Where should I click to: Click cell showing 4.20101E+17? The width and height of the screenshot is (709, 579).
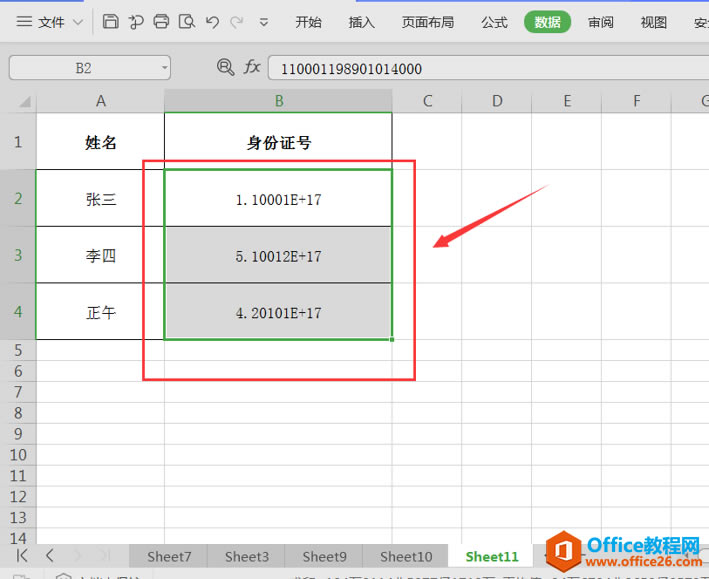pos(279,312)
